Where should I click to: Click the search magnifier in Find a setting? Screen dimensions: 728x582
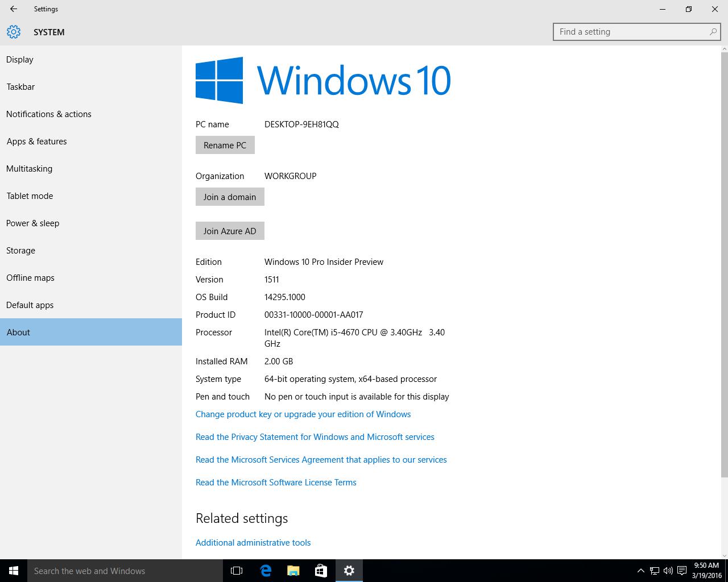pyautogui.click(x=713, y=32)
